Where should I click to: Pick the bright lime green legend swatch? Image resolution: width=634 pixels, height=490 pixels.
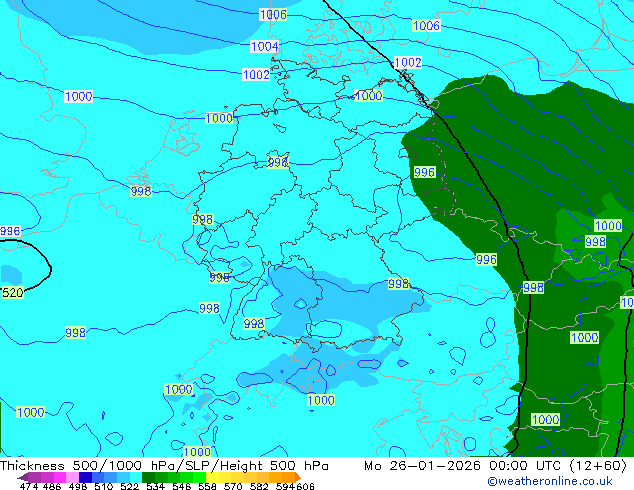[x=200, y=477]
